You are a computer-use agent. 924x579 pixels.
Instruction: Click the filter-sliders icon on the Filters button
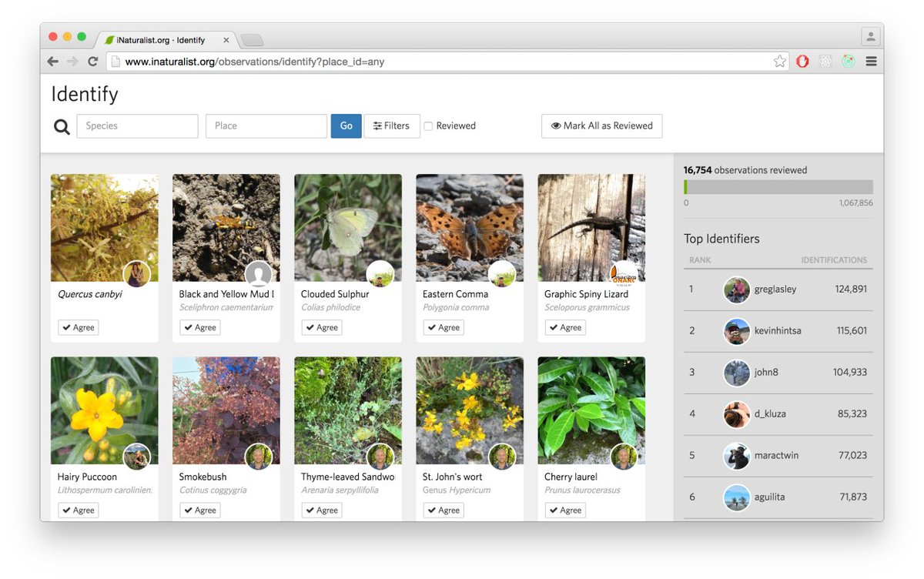(x=379, y=126)
